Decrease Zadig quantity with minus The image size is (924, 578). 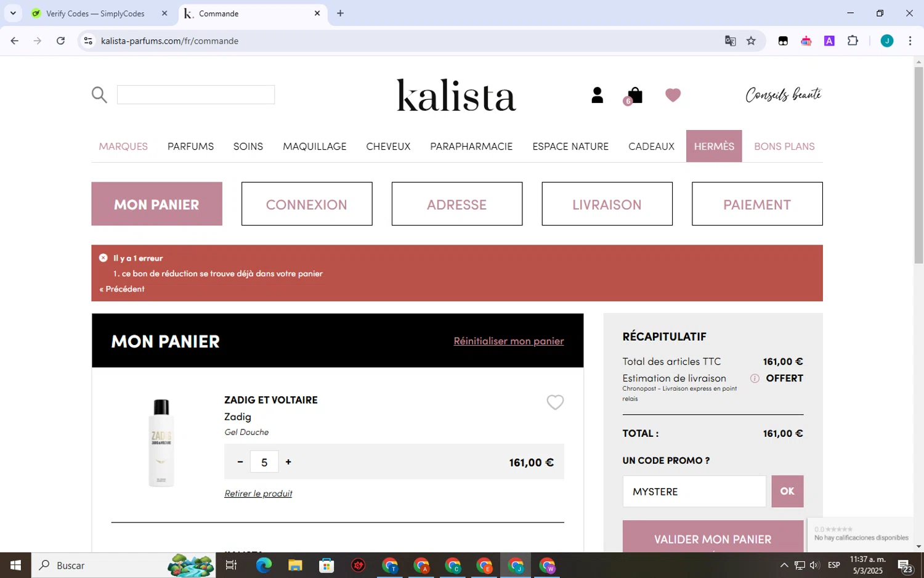(240, 462)
